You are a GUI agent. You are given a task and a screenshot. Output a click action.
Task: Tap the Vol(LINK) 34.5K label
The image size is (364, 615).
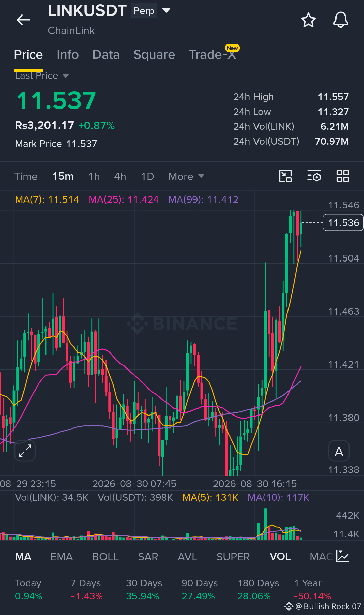click(52, 498)
